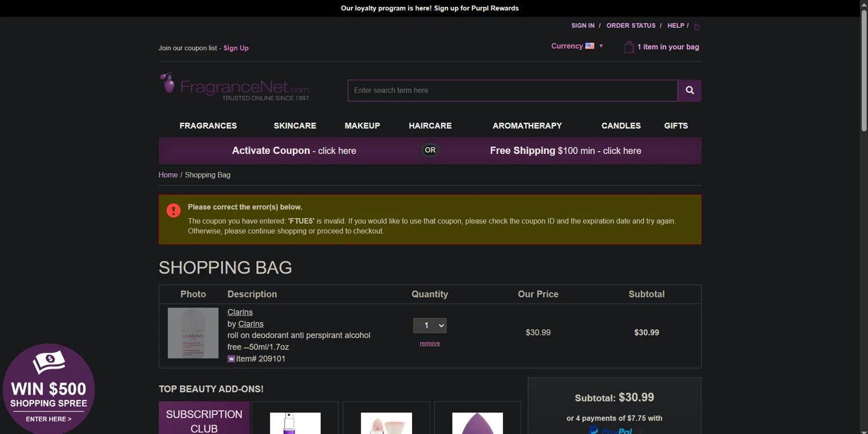The width and height of the screenshot is (868, 434).
Task: Click the purple beauty sponge add-on thumbnail
Action: click(477, 423)
